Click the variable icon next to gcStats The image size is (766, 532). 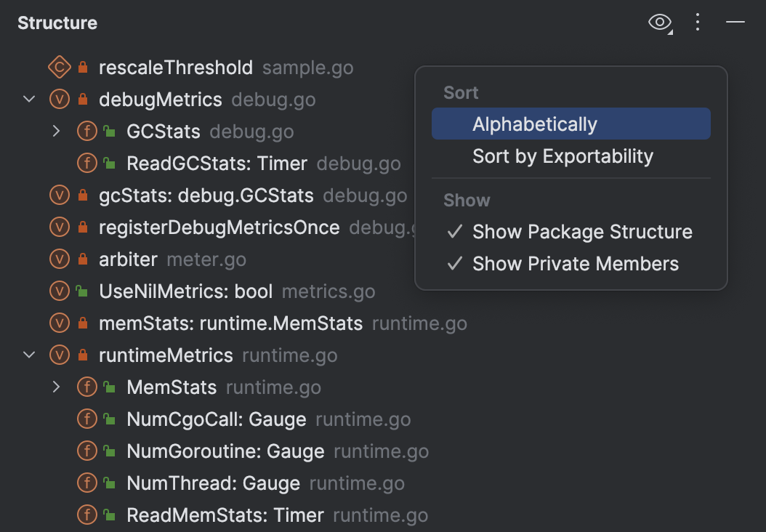[x=59, y=196]
